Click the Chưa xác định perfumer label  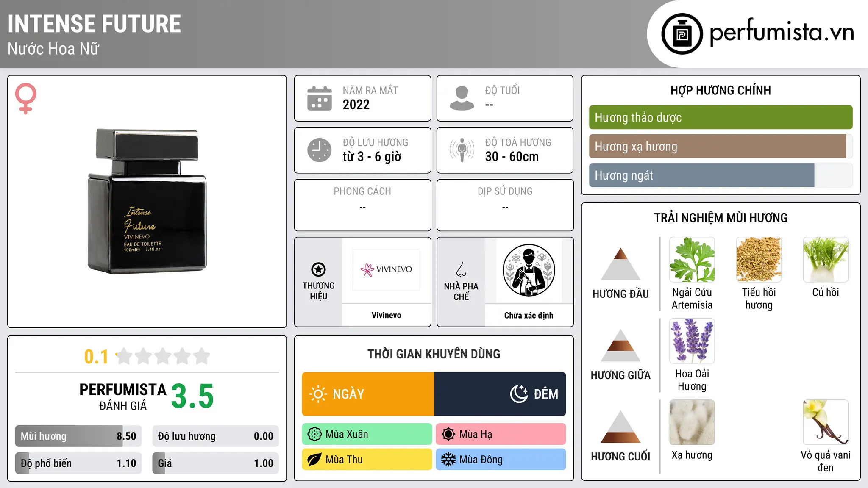(529, 315)
